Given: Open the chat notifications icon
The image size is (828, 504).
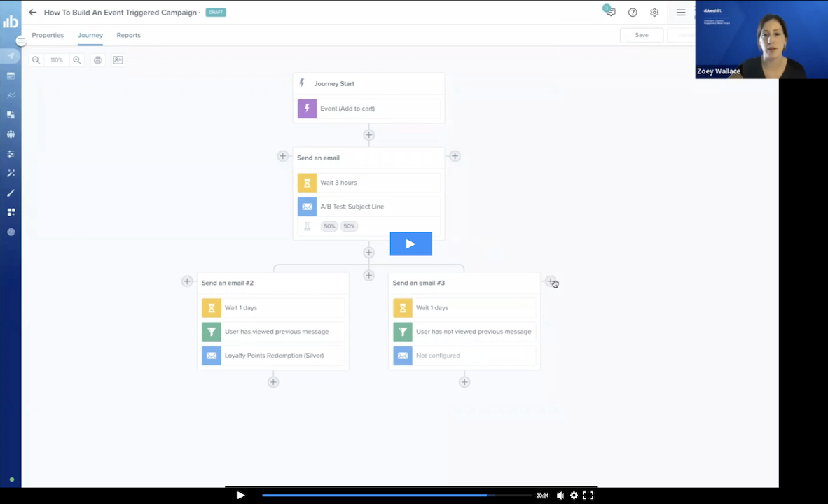Looking at the screenshot, I should [610, 10].
